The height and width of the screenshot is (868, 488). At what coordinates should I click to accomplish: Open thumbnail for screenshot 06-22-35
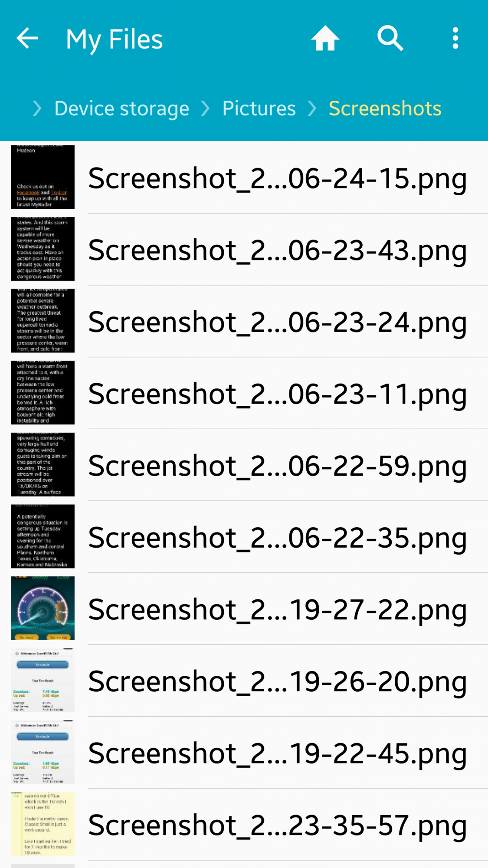coord(43,536)
